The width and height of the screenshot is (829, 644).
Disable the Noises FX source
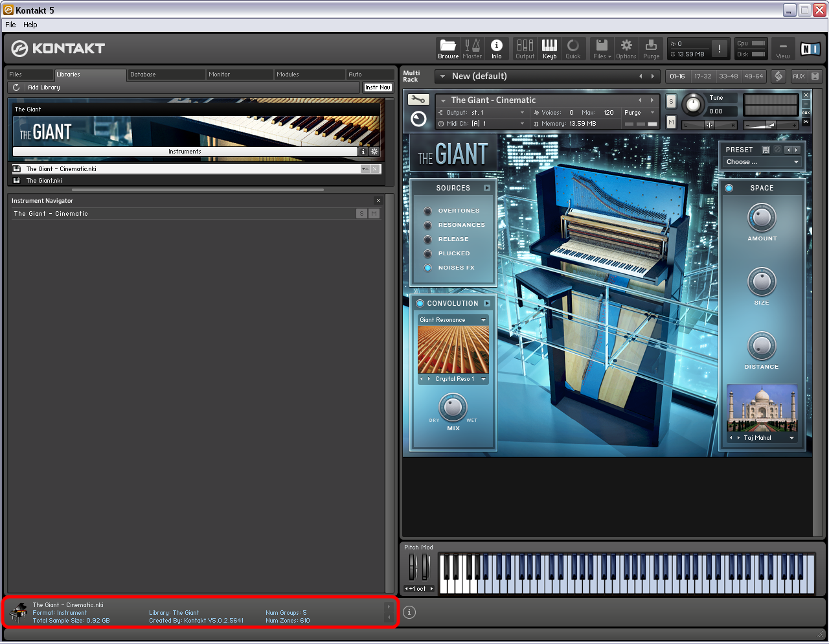[x=427, y=268]
